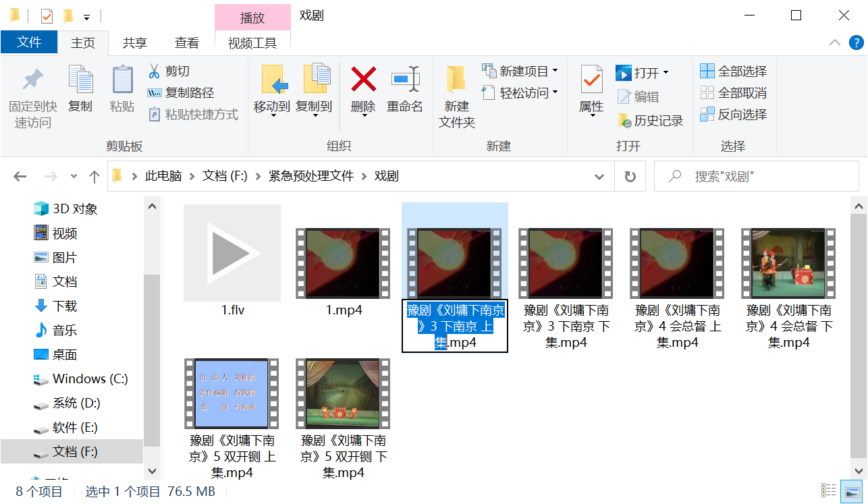Click the Play (播放) contextual tab
This screenshot has height=504, width=868.
252,18
